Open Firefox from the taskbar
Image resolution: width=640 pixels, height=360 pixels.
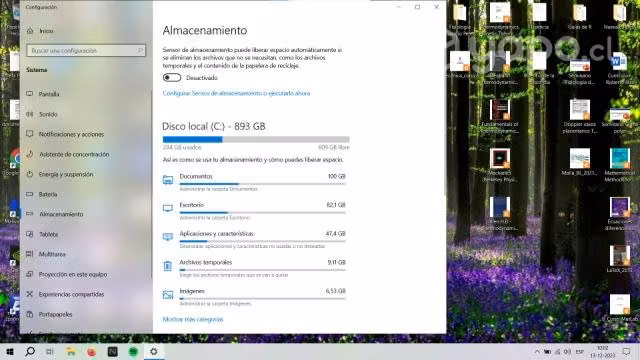pyautogui.click(x=91, y=351)
